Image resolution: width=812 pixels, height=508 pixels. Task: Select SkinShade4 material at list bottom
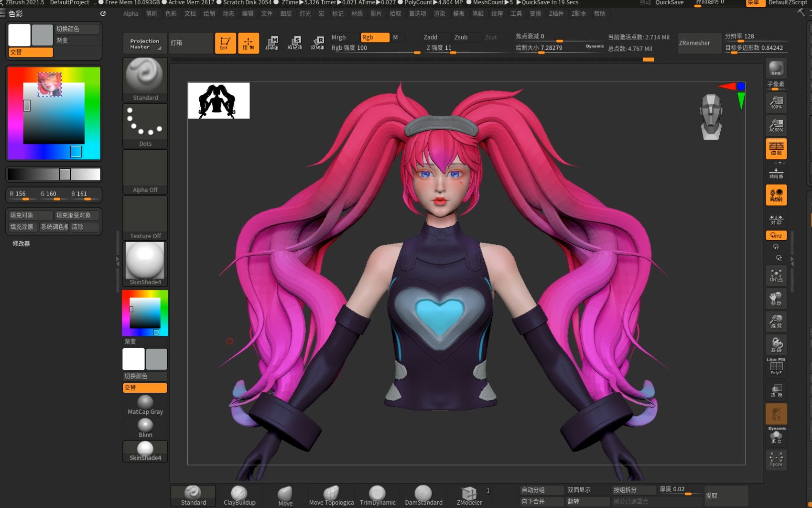145,451
